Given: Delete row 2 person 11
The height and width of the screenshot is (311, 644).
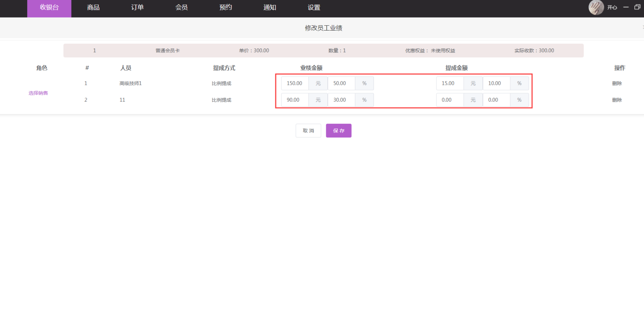Looking at the screenshot, I should tap(617, 100).
